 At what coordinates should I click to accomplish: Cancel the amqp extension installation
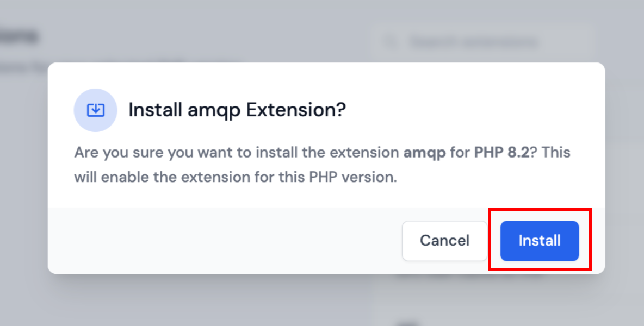444,241
